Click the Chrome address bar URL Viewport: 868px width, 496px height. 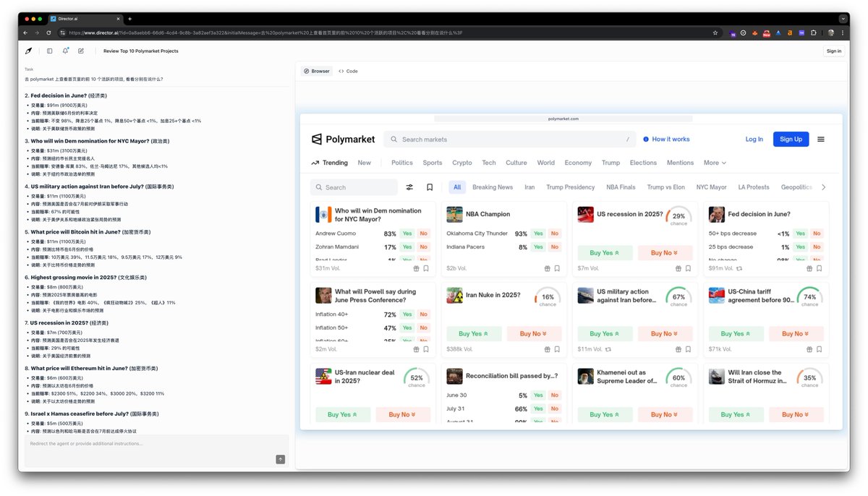tap(266, 33)
